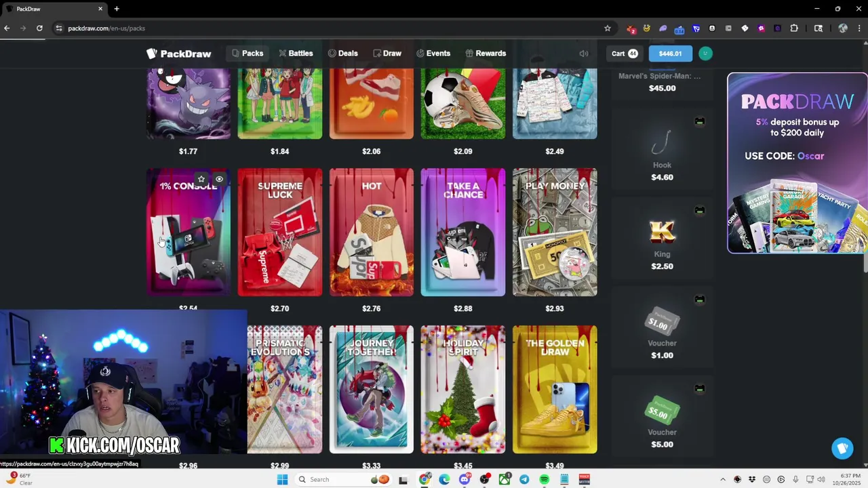Favorite the 1% Console pack with star
The width and height of the screenshot is (868, 488).
point(201,180)
